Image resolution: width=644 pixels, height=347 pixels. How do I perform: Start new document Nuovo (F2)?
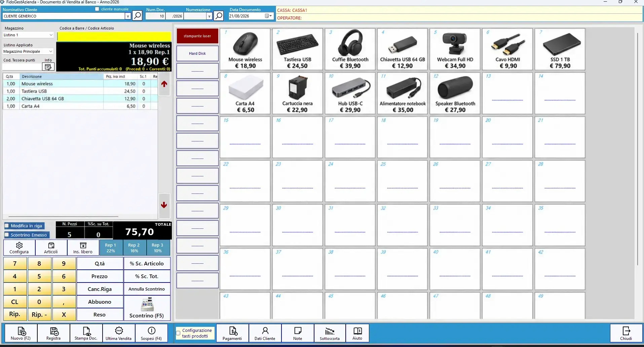[21, 333]
